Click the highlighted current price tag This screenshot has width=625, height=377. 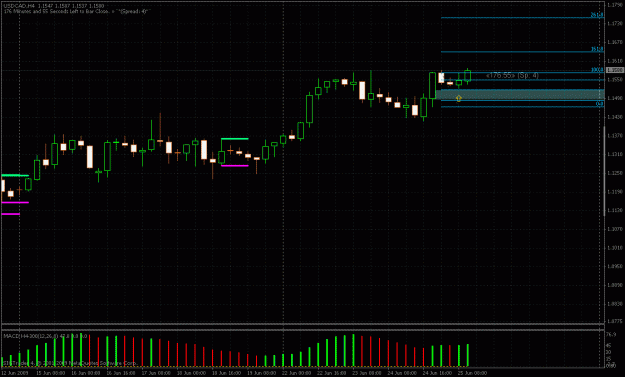pyautogui.click(x=615, y=70)
